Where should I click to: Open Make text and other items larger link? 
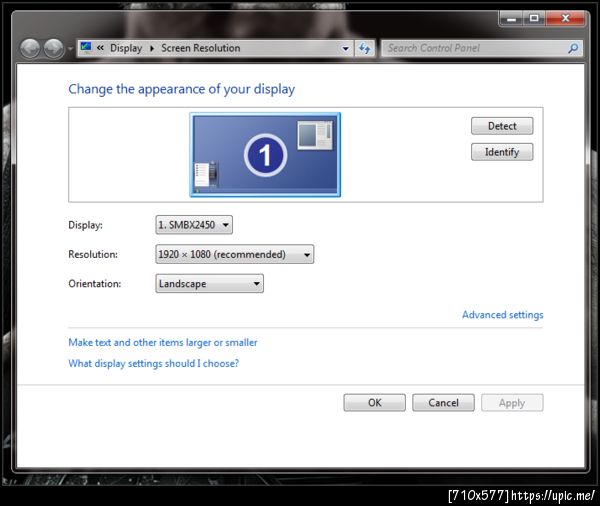[163, 343]
